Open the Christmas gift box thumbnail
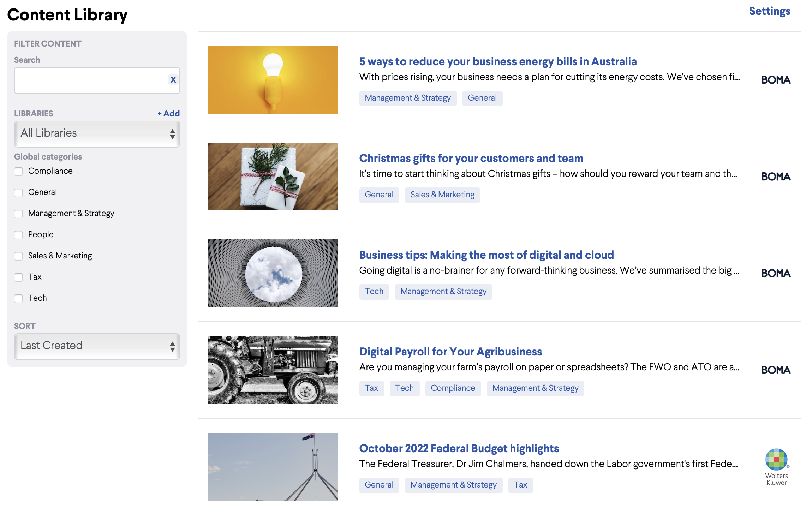812x514 pixels. (x=273, y=177)
